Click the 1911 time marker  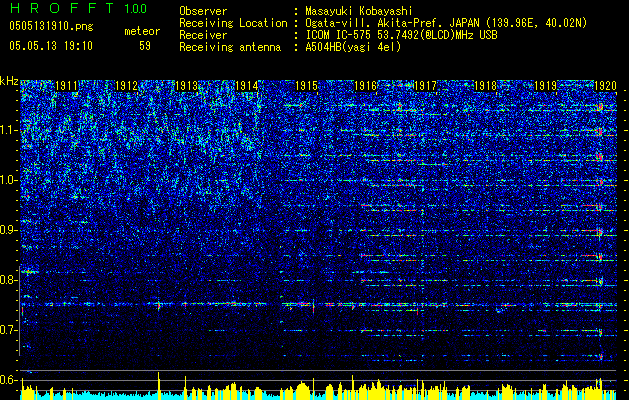66,86
